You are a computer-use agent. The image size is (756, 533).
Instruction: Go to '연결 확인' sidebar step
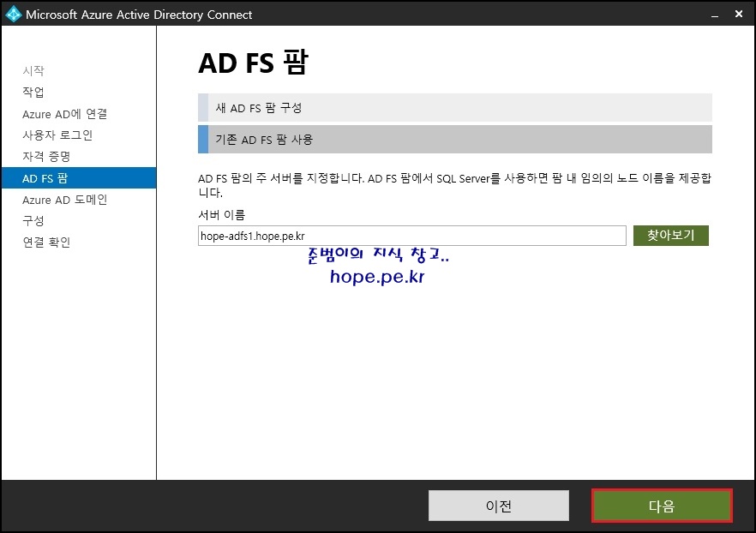[46, 242]
